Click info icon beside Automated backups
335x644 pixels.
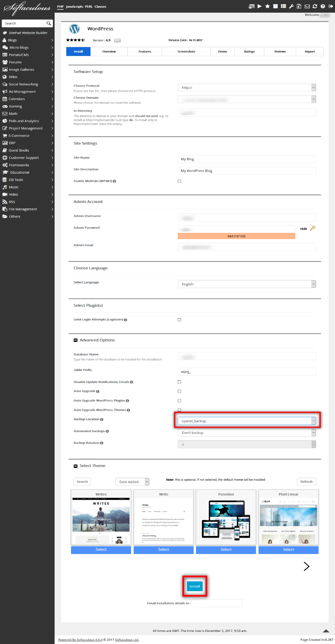point(107,431)
